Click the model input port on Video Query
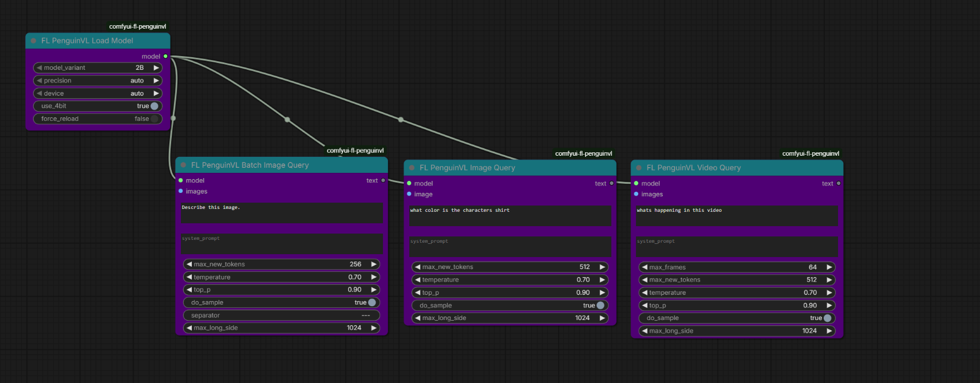 coord(636,183)
